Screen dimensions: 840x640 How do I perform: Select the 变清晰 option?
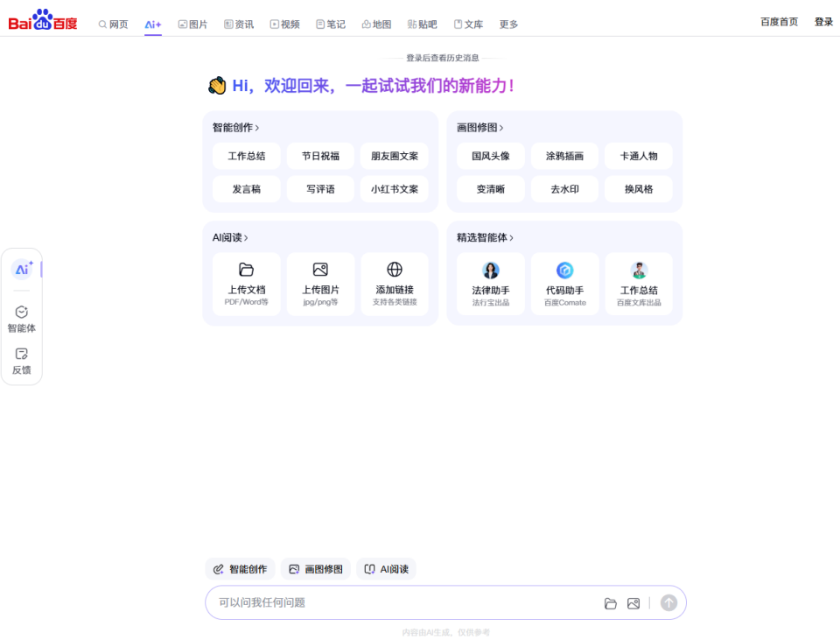tap(491, 189)
